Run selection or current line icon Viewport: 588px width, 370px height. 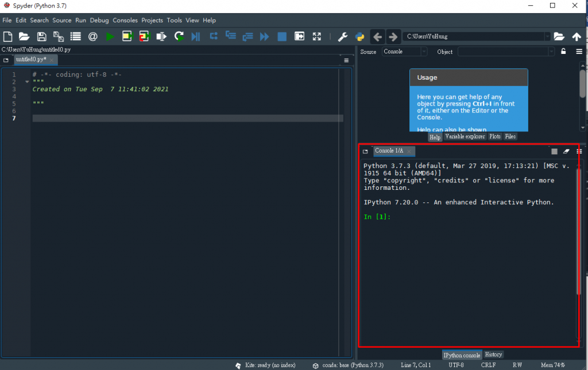(x=161, y=36)
